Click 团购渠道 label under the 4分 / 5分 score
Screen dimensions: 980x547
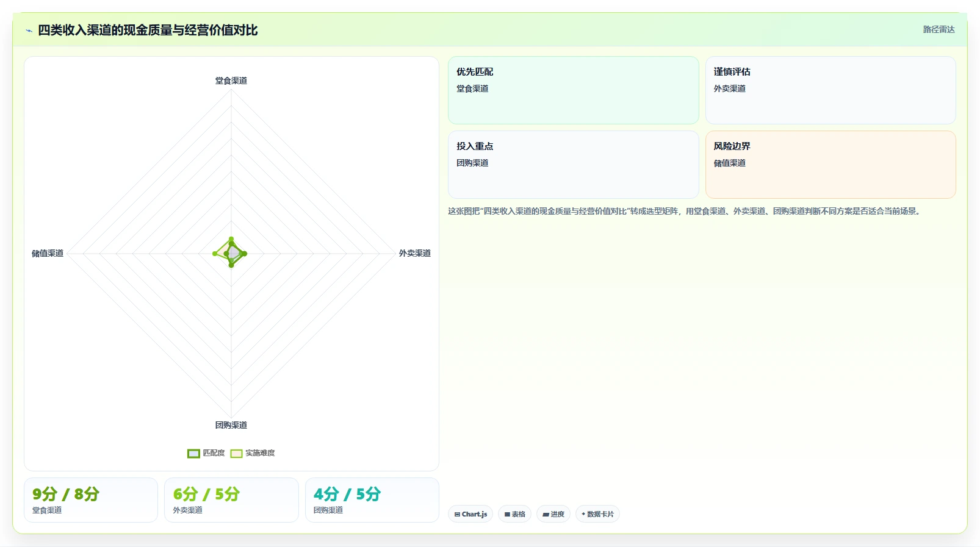tap(328, 510)
